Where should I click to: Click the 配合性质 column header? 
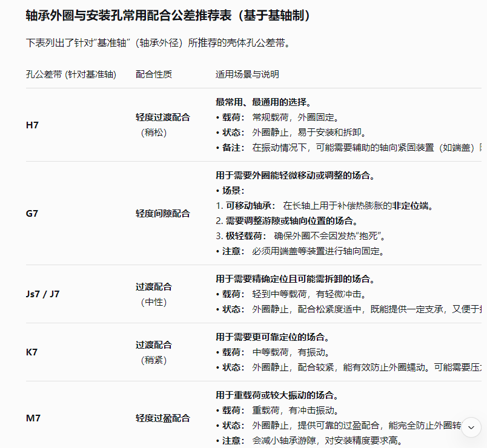click(154, 74)
